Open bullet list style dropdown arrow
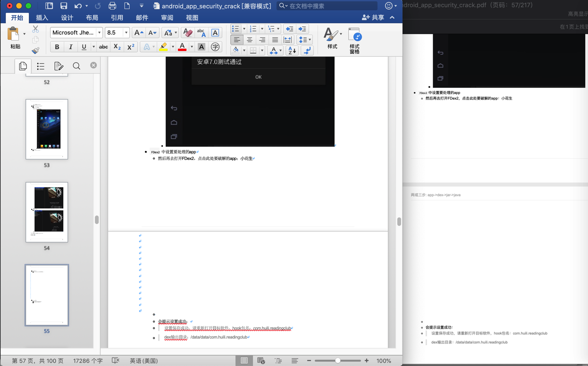 244,29
